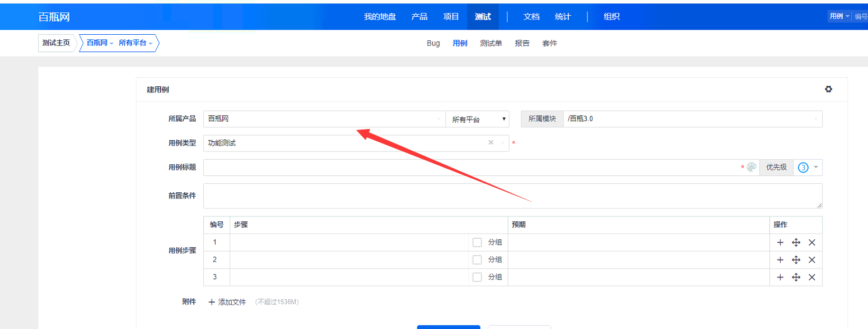Delete step 3 using the X icon
Screen dimensions: 868x329
(812, 277)
